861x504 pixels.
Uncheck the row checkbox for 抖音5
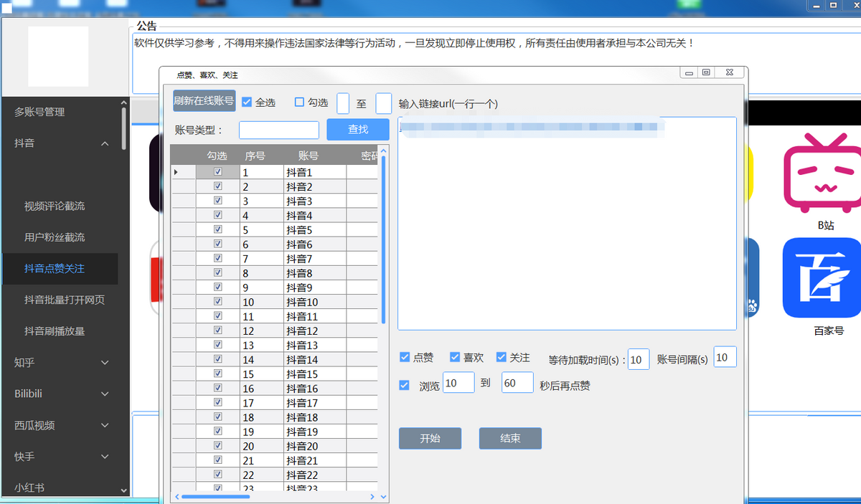[x=218, y=229]
